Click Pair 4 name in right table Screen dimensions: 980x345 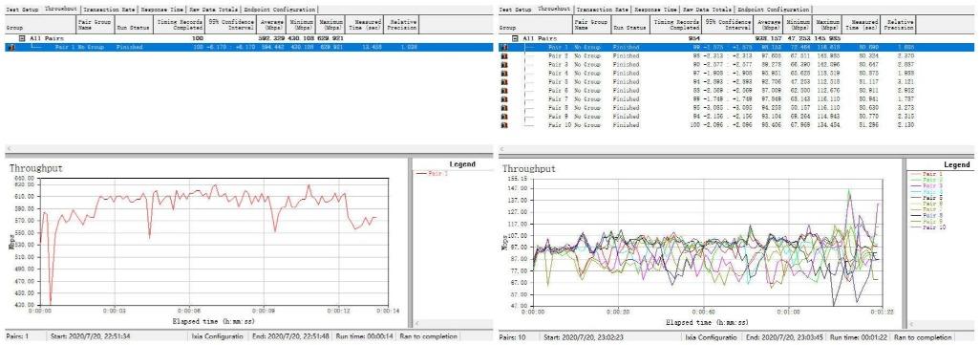(x=558, y=74)
